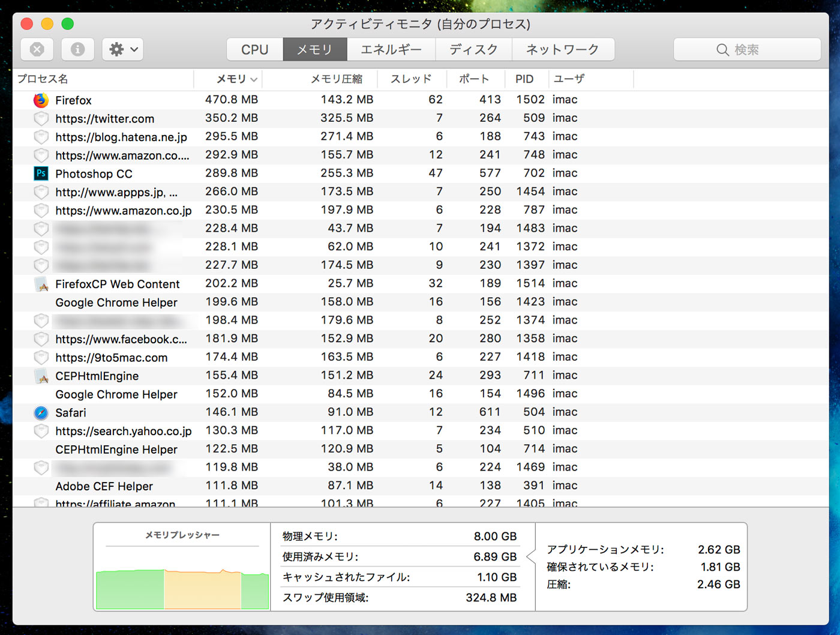This screenshot has height=635, width=840.
Task: Open the process info inspector icon
Action: coord(78,49)
